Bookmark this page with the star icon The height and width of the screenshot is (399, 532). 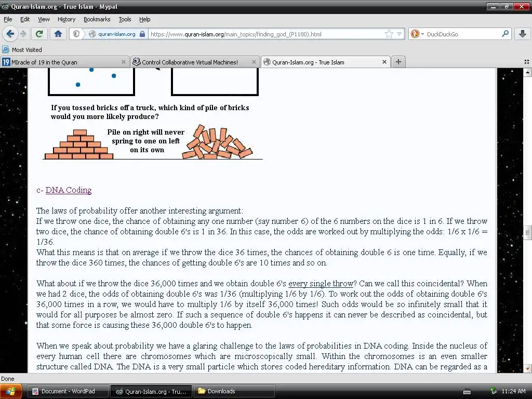(x=389, y=34)
